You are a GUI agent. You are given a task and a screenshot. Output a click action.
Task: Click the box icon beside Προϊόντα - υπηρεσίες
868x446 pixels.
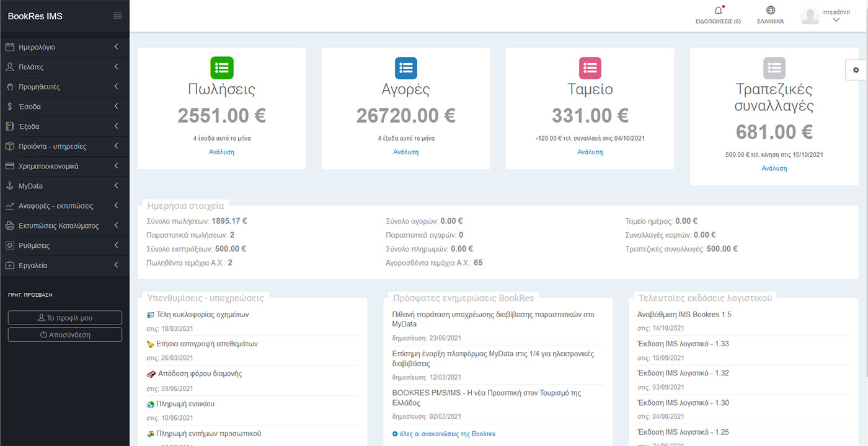pyautogui.click(x=10, y=146)
